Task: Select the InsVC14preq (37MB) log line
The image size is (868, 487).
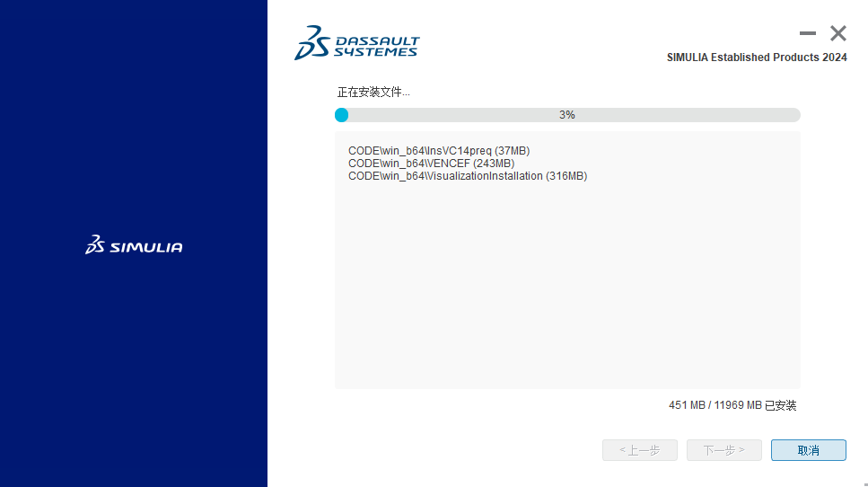Action: (433, 151)
